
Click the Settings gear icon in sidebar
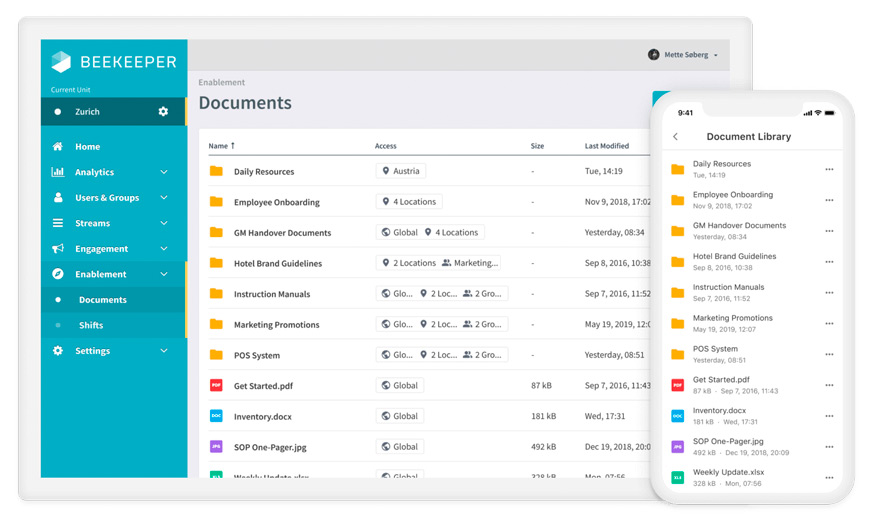click(x=58, y=351)
